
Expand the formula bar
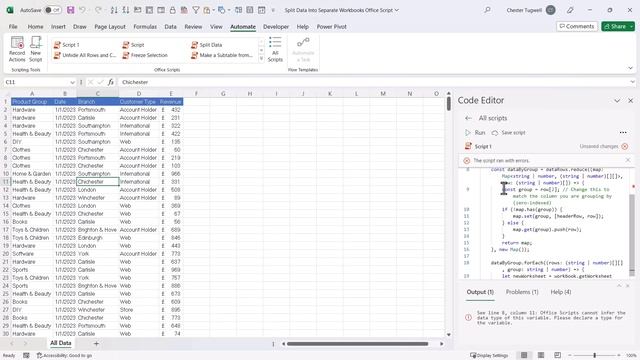pos(632,82)
